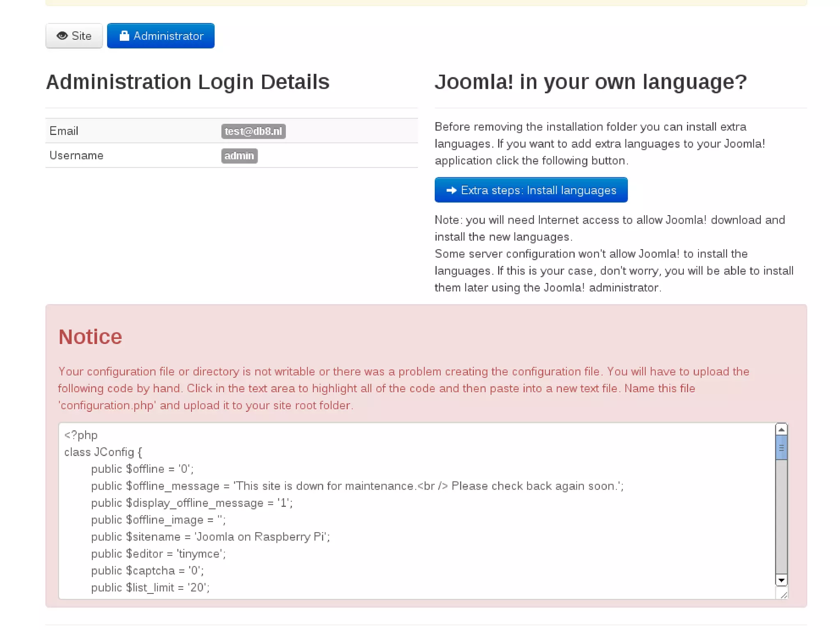Screen dimensions: 840x630
Task: Click the Joomla! in your own language heading
Action: coord(591,82)
